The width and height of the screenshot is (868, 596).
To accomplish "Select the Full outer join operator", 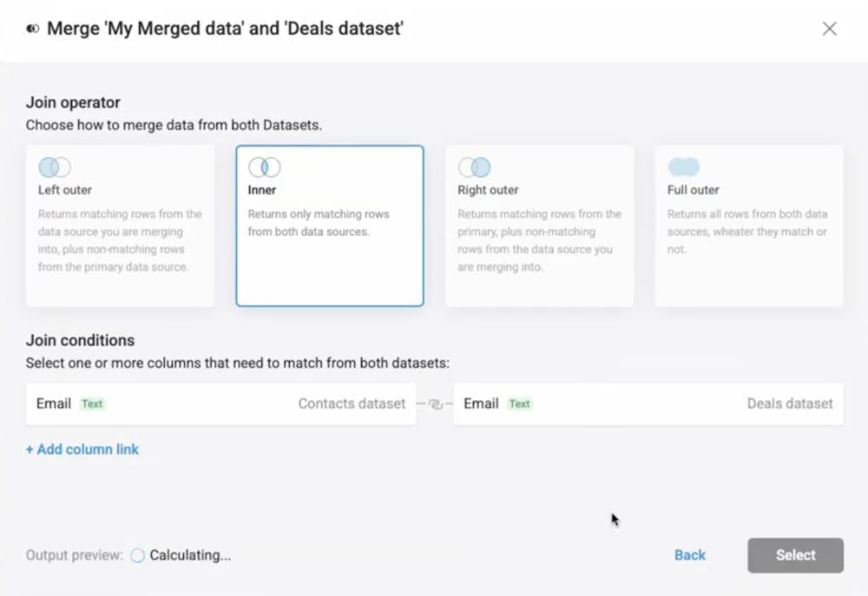I will [x=748, y=224].
